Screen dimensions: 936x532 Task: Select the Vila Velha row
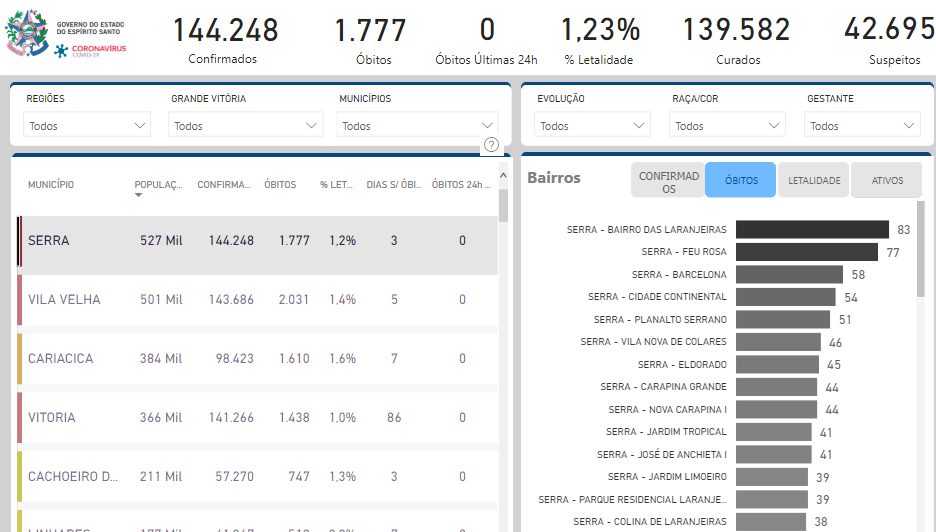click(258, 300)
